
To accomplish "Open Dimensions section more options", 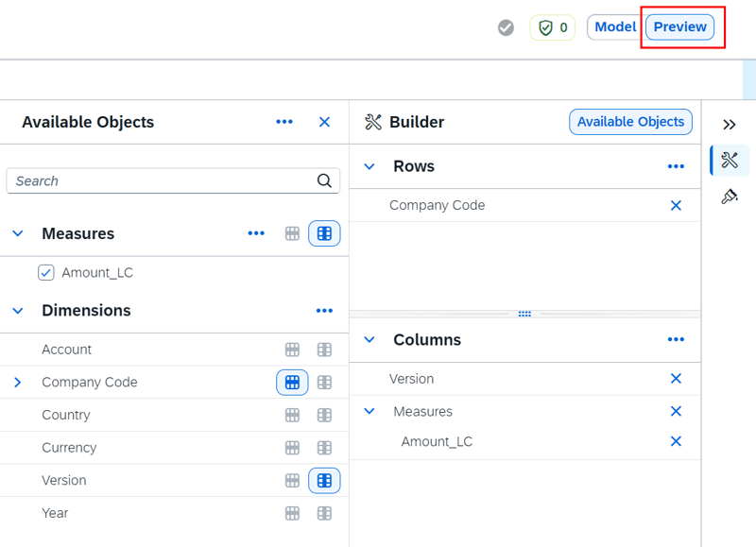I will [x=324, y=311].
